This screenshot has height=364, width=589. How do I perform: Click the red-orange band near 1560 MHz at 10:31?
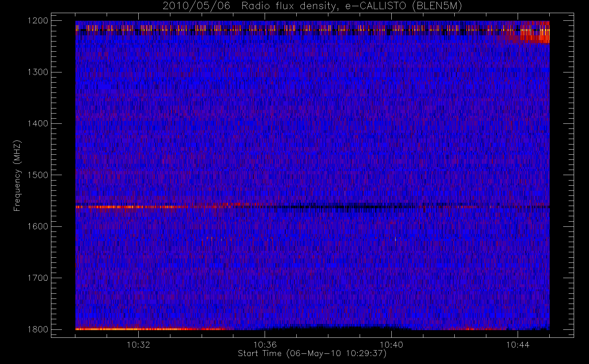[x=127, y=207]
